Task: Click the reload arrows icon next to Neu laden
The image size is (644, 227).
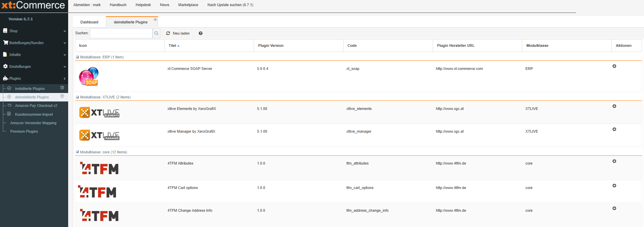Action: 168,33
